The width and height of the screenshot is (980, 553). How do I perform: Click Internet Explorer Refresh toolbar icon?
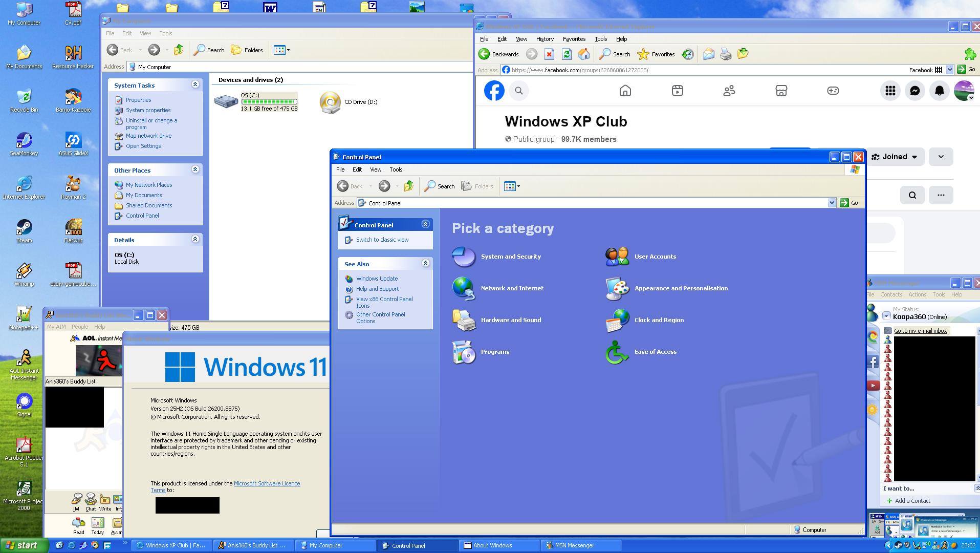coord(567,54)
